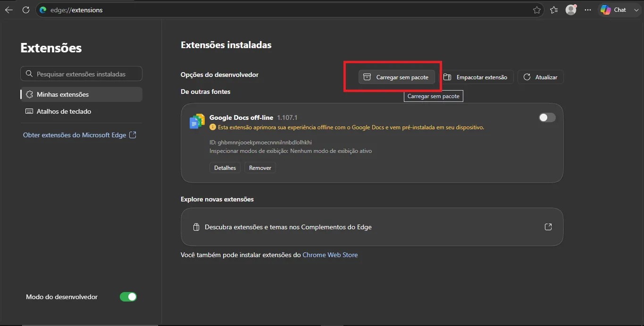
Task: Follow the Chrome Web Store link
Action: tap(330, 255)
